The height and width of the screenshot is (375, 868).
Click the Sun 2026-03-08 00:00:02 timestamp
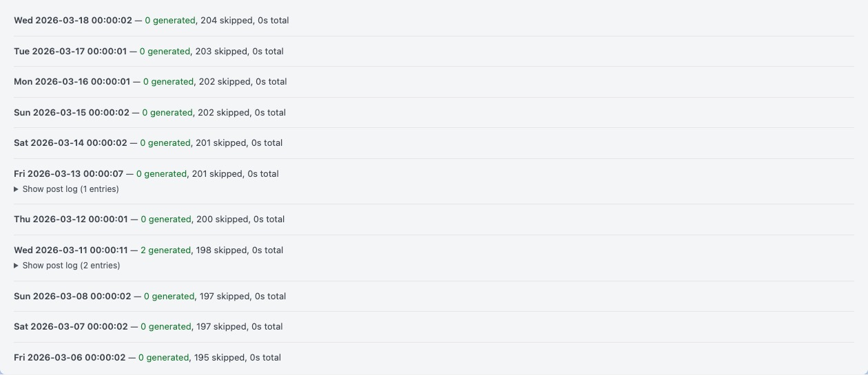(72, 297)
